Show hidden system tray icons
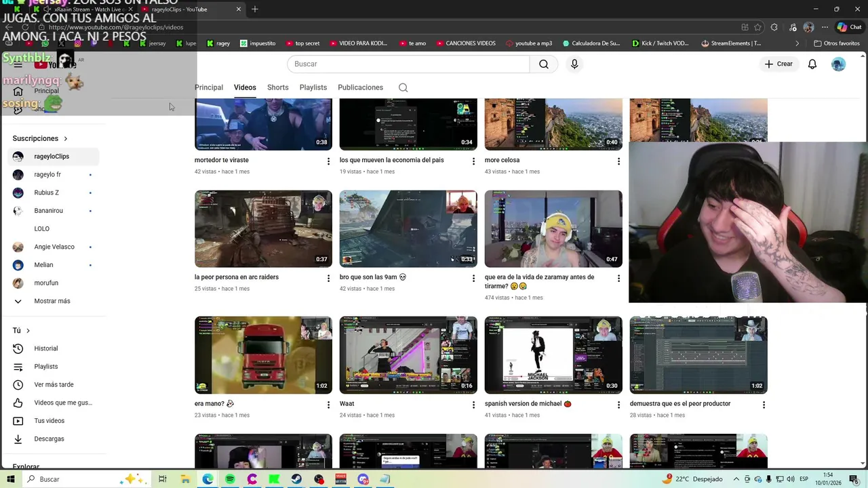 tap(737, 479)
